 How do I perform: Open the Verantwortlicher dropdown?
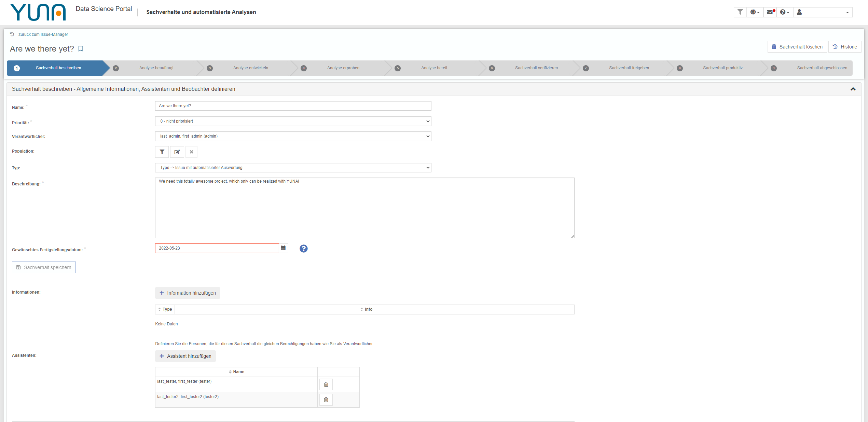click(293, 136)
